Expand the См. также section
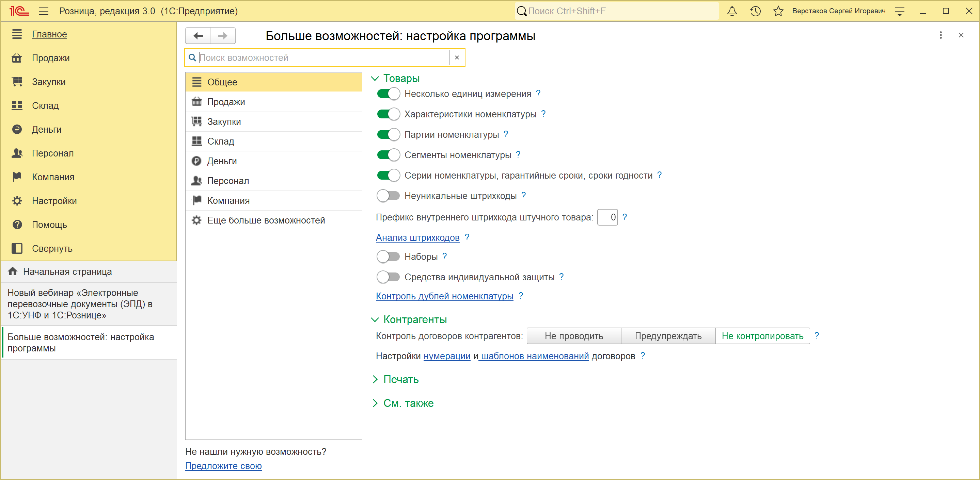 pyautogui.click(x=375, y=403)
